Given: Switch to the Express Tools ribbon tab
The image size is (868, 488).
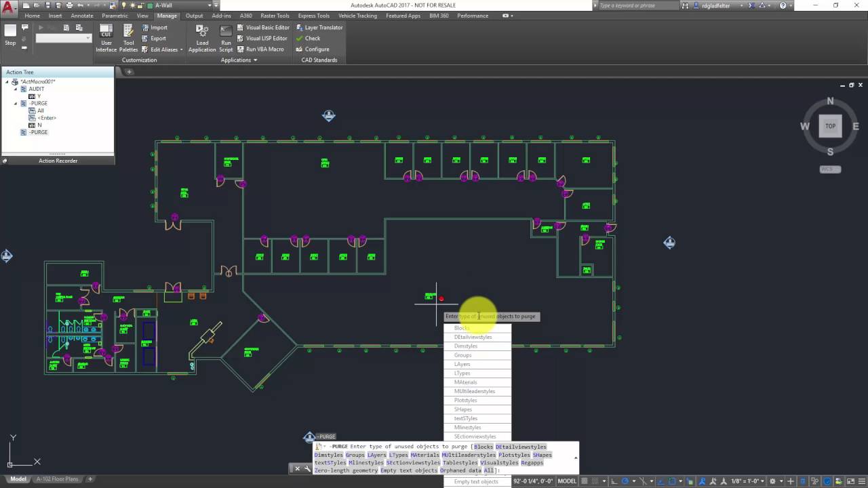Looking at the screenshot, I should (314, 16).
